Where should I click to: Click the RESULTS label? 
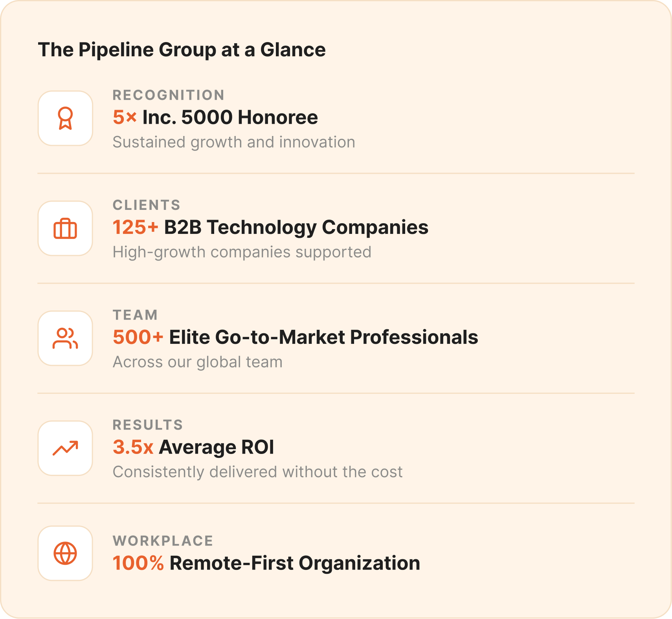pos(148,425)
